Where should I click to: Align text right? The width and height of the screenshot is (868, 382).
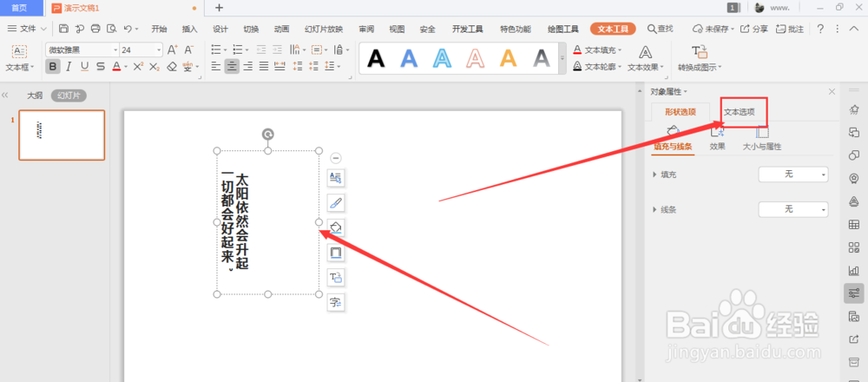[x=248, y=67]
